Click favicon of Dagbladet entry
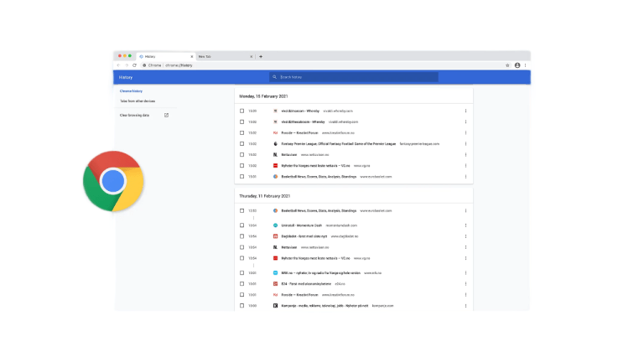This screenshot has width=644, height=362. [275, 236]
